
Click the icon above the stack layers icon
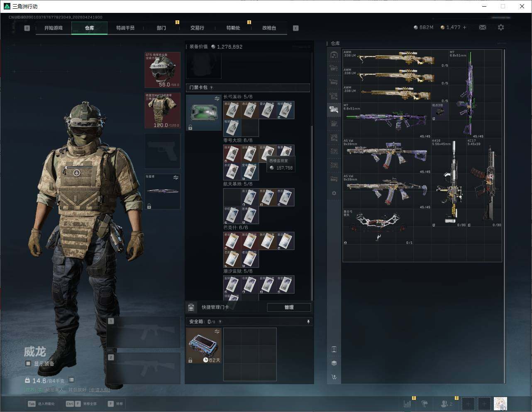pos(334,349)
